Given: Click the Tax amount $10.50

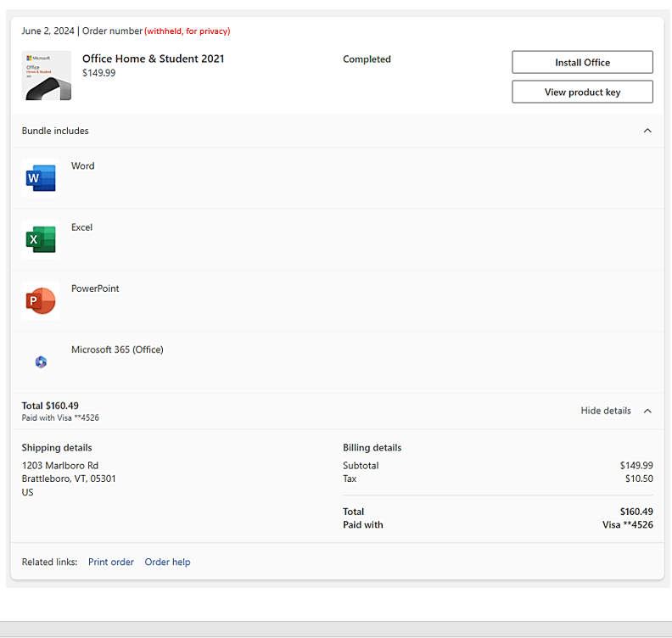Looking at the screenshot, I should (x=639, y=478).
